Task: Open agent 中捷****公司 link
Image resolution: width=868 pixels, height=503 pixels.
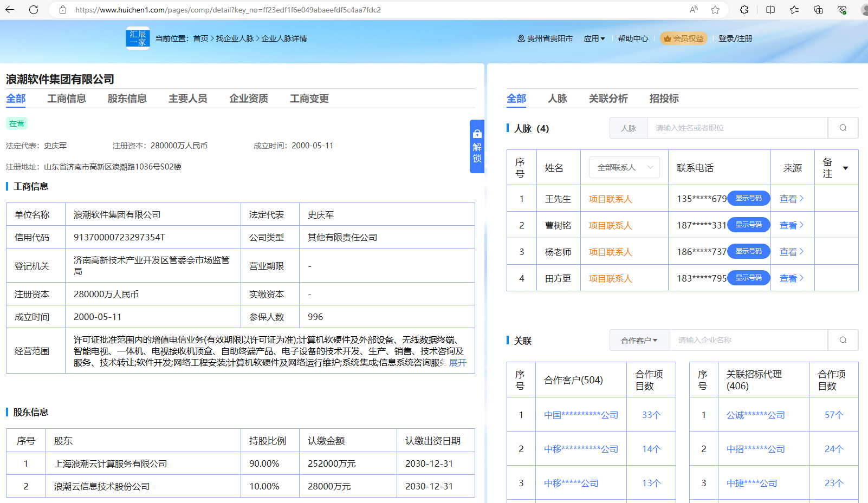Action: 752,483
